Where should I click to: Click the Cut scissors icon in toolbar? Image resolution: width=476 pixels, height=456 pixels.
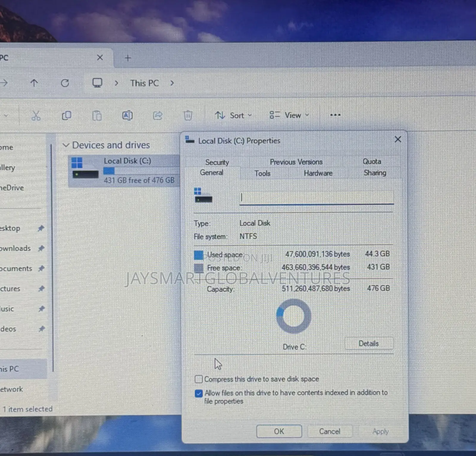[x=36, y=115]
